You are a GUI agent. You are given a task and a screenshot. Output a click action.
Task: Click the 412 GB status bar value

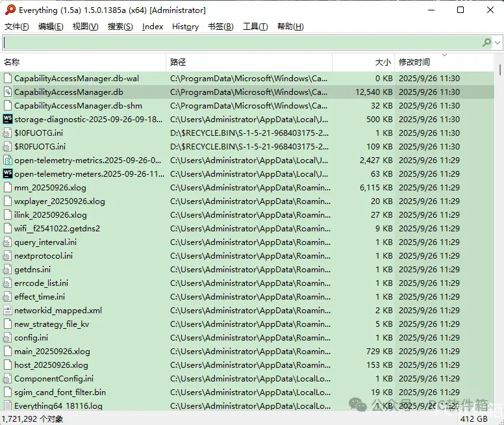[473, 419]
